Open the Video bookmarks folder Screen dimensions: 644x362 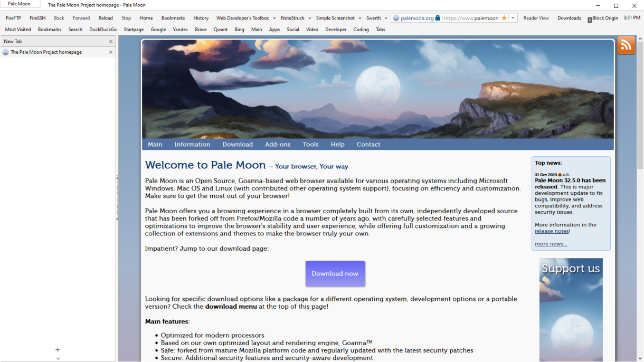pyautogui.click(x=312, y=30)
